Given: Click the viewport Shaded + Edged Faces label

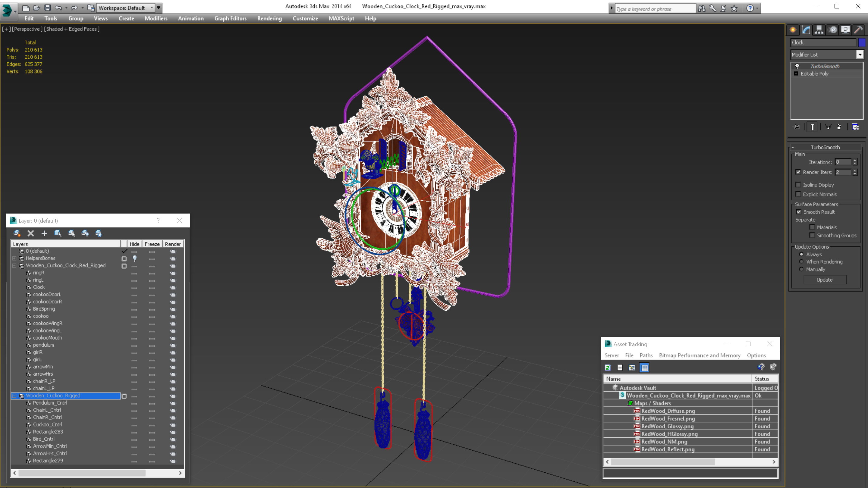Looking at the screenshot, I should [x=72, y=29].
